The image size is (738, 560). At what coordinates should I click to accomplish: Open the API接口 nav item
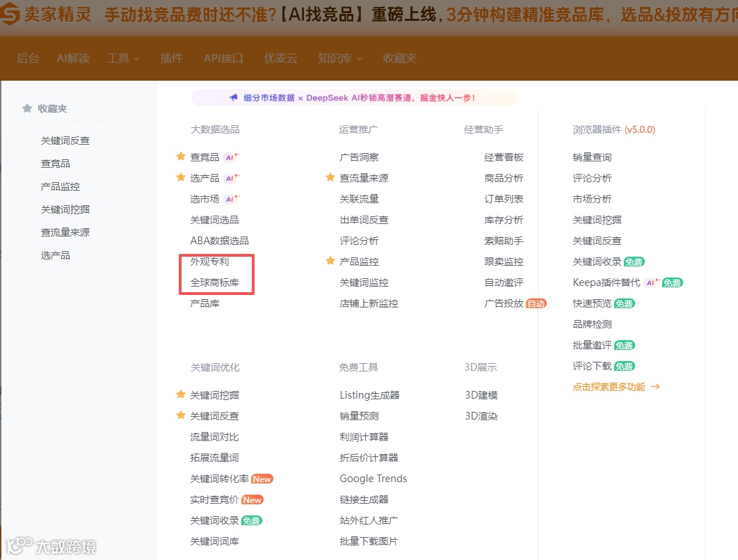click(x=223, y=58)
